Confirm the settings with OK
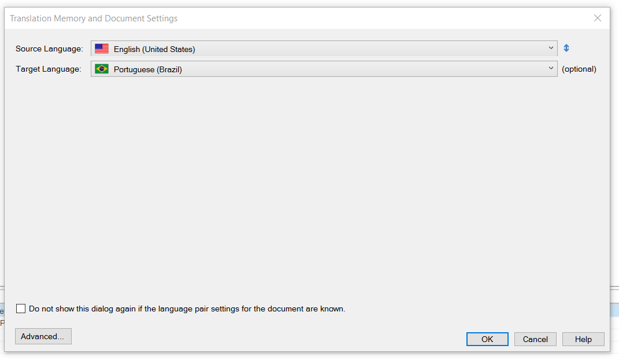This screenshot has height=364, width=619. tap(487, 339)
